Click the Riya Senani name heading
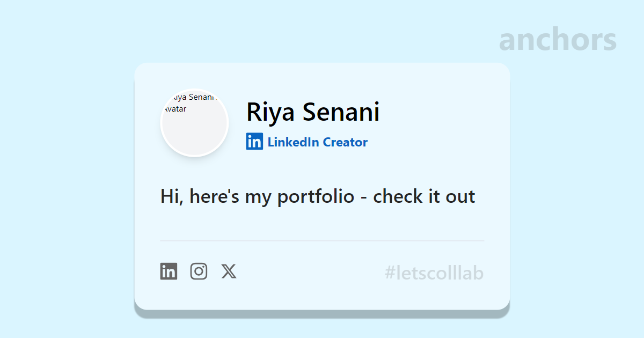 313,112
